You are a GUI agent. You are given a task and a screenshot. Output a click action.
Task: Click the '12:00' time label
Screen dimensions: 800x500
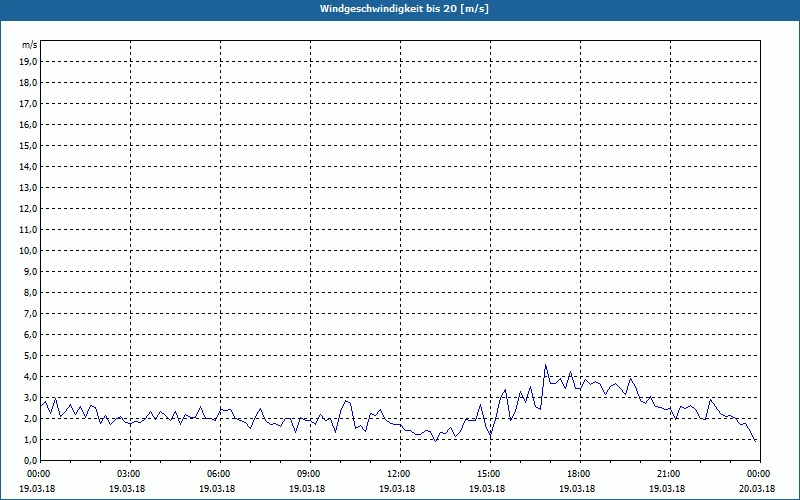397,474
